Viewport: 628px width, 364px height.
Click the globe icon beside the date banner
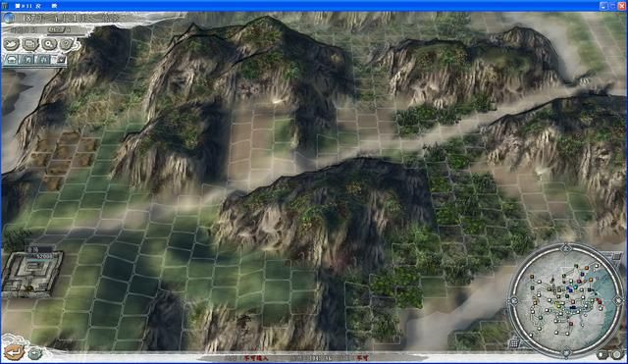click(x=9, y=18)
